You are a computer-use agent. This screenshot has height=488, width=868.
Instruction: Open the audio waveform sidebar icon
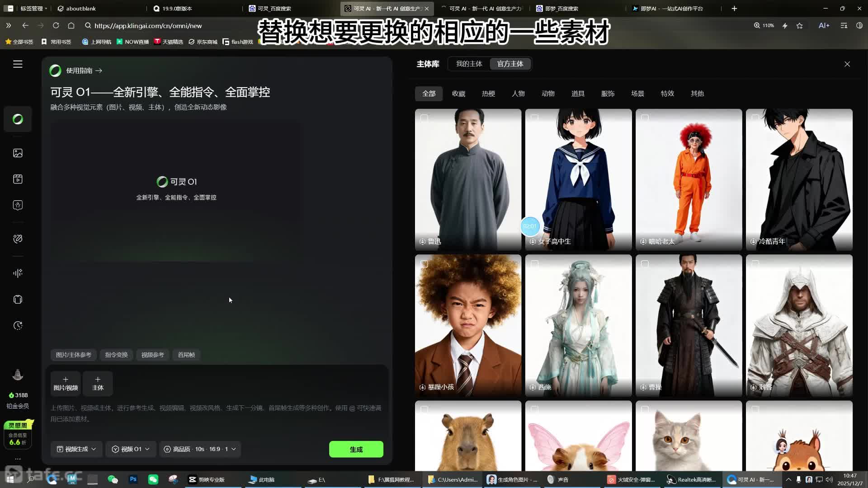[18, 273]
